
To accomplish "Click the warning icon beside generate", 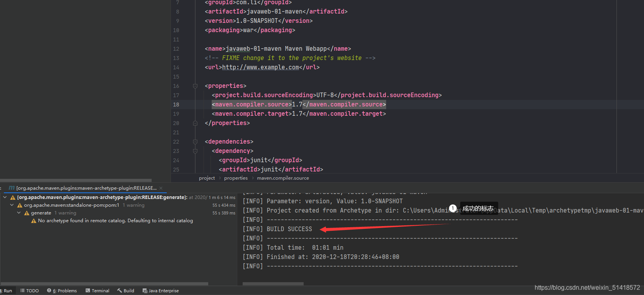I will point(27,213).
